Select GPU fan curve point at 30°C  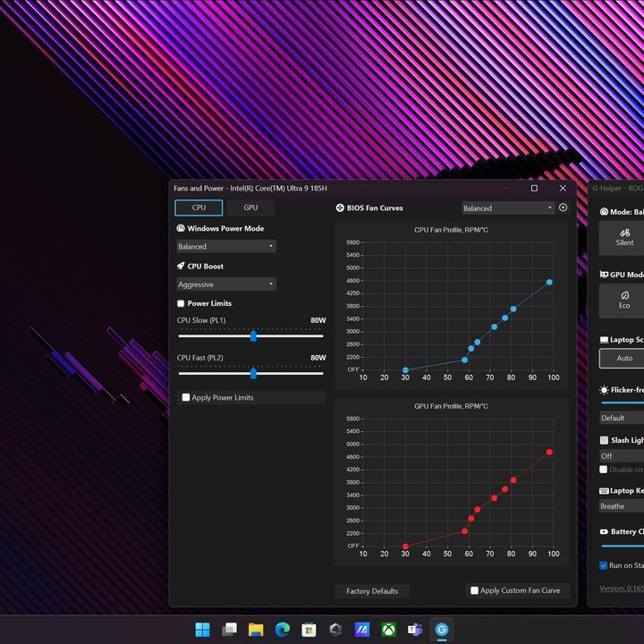(405, 547)
